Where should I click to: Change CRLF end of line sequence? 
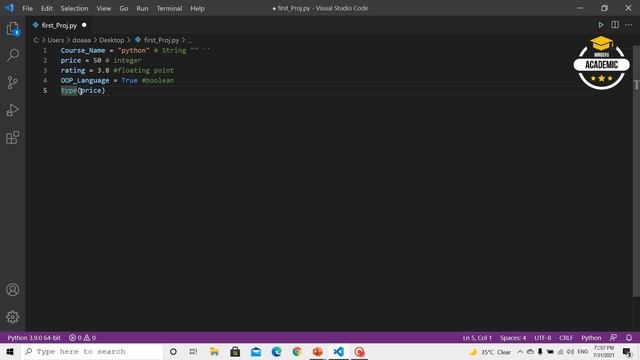566,338
